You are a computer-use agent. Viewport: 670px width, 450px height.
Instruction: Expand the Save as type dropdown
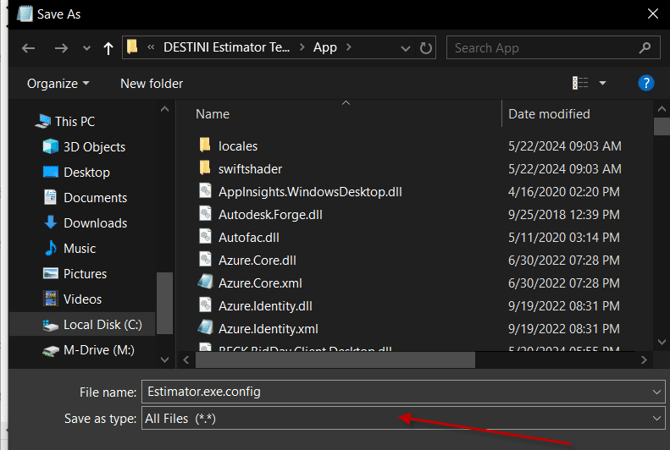pos(656,419)
